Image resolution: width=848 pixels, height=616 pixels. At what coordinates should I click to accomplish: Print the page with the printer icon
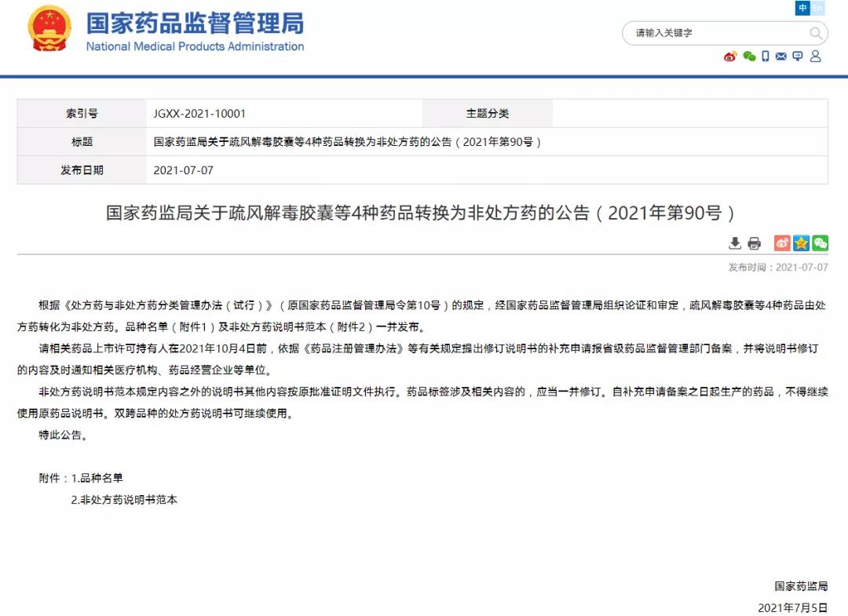tap(755, 243)
